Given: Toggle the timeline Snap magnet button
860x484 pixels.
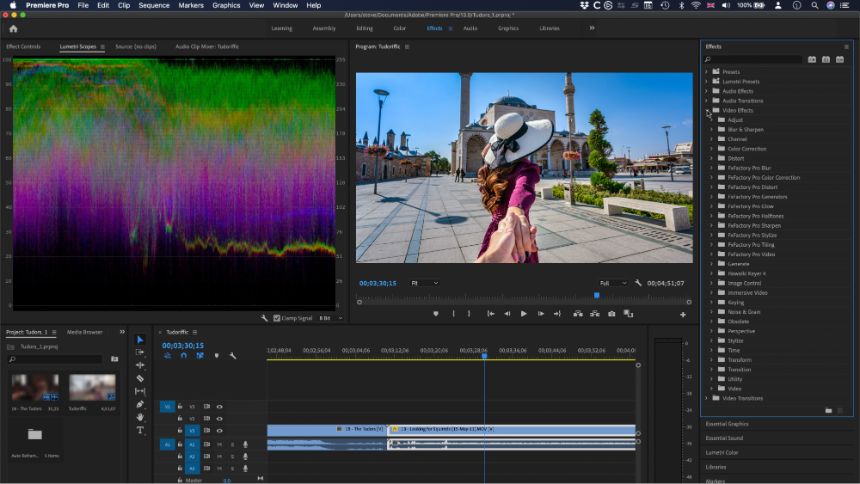Looking at the screenshot, I should (183, 356).
